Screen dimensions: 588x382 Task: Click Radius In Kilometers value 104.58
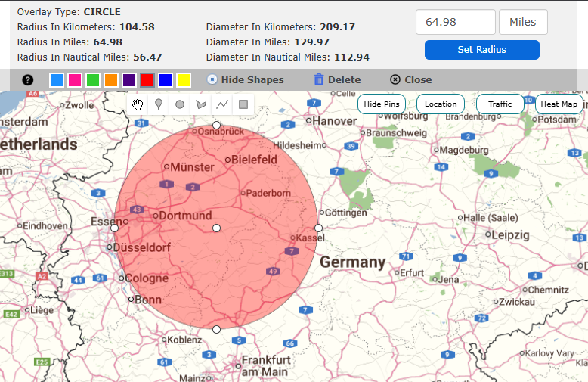coord(137,27)
